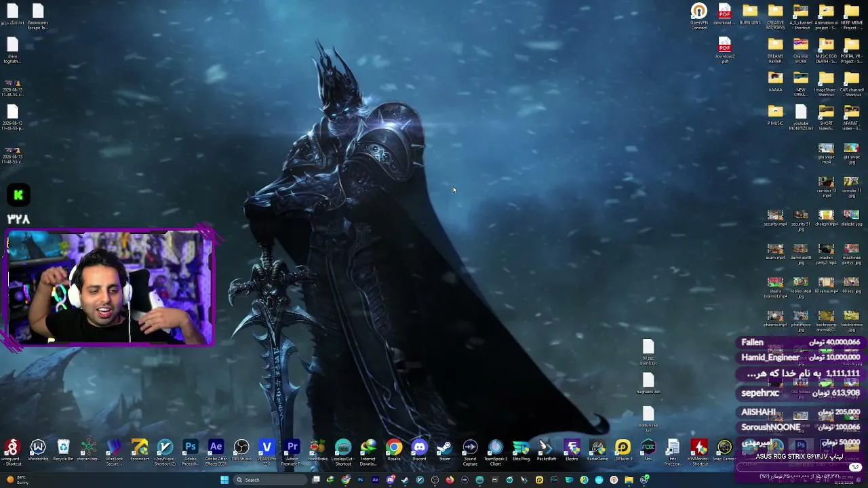Open the Recycle Bin on desktop

click(63, 451)
